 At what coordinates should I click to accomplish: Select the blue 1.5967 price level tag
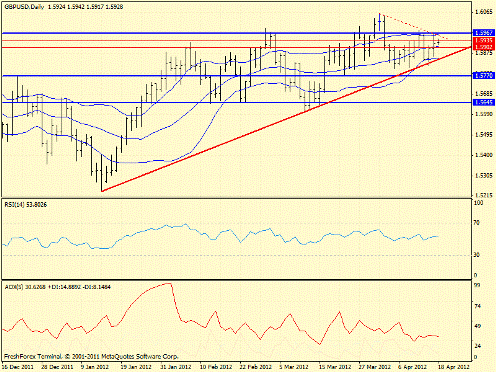484,33
